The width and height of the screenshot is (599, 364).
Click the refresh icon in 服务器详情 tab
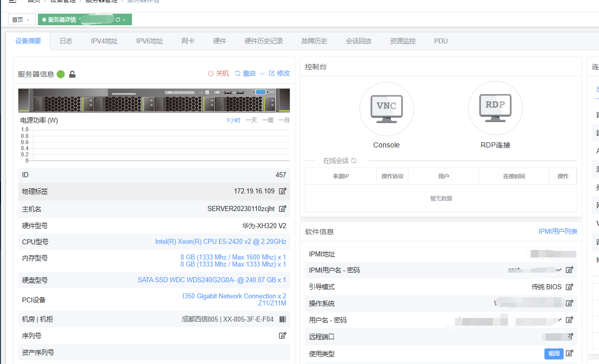[x=118, y=20]
